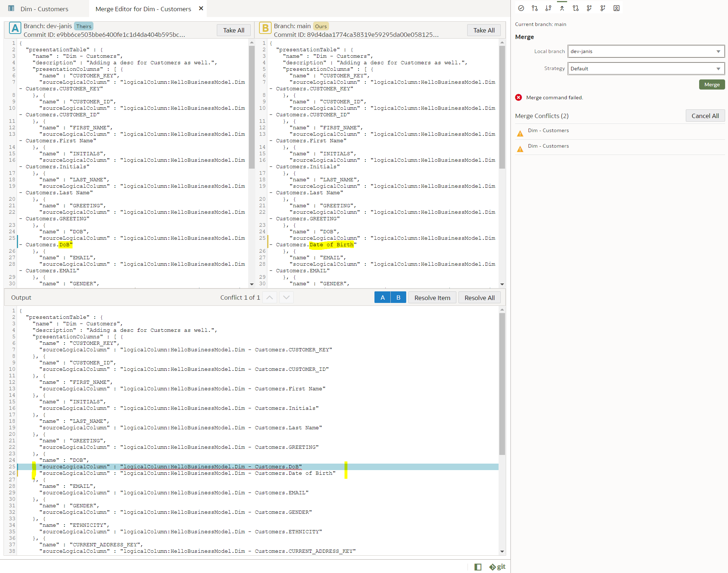Click the green Merge button
Viewport: 728px width, 573px height.
coord(711,84)
